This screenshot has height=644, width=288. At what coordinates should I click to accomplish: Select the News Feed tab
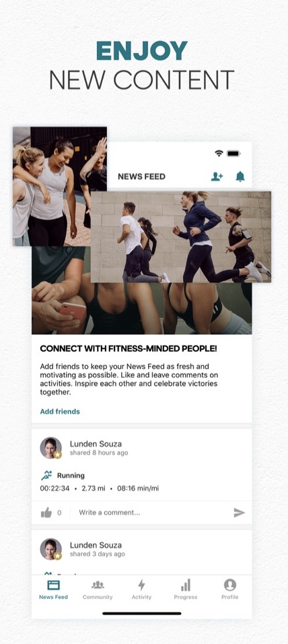53,590
